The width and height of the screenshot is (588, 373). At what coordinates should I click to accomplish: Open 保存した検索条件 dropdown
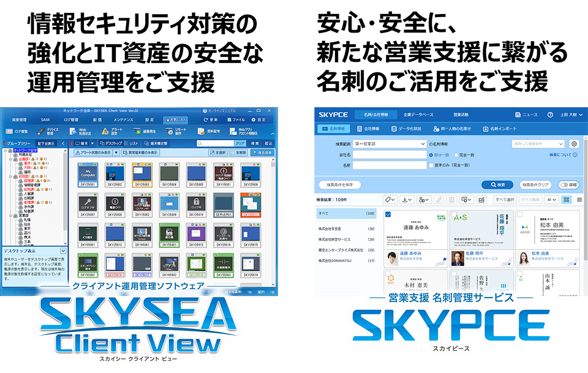click(538, 144)
